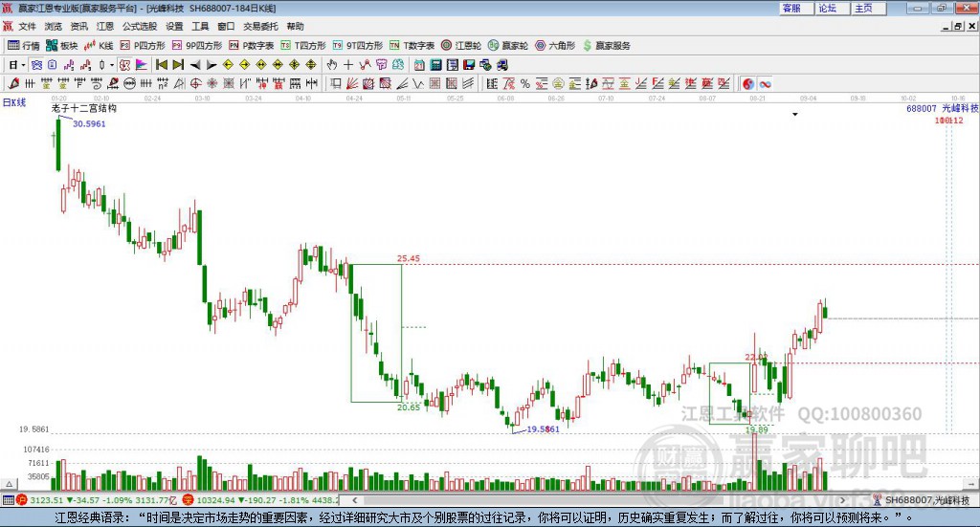Click the 客服 customer service button

tap(796, 8)
